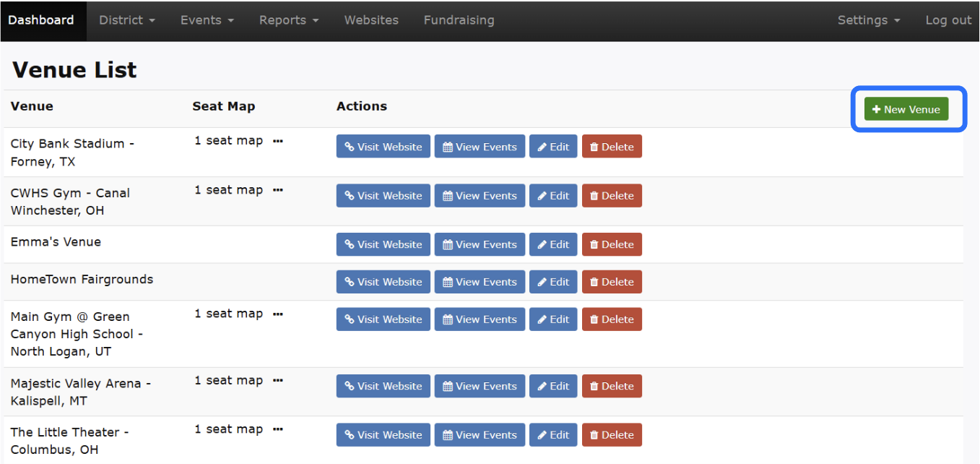Delete Emma's Venue
The height and width of the screenshot is (464, 980).
pyautogui.click(x=612, y=244)
